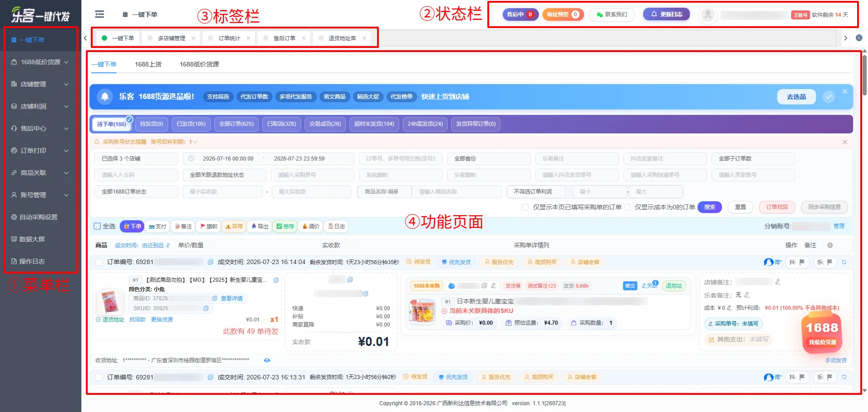
Task: Copy the purchase account in 1688未采购 row
Action: point(484,286)
